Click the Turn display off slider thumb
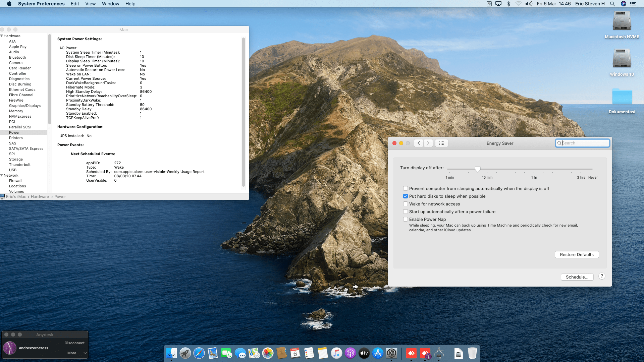Image resolution: width=644 pixels, height=362 pixels. click(x=478, y=169)
